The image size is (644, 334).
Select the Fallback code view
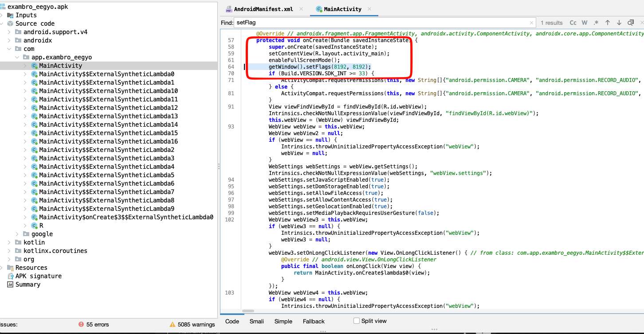(x=314, y=321)
